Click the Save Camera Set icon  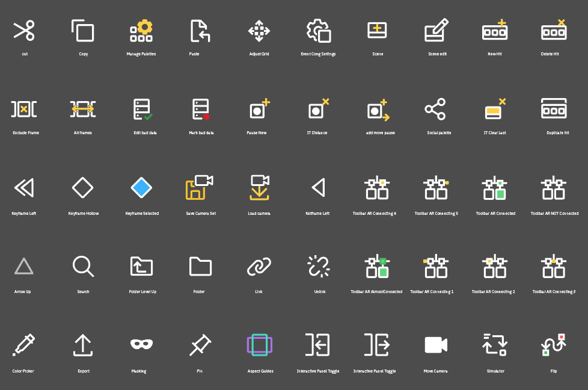(x=201, y=188)
